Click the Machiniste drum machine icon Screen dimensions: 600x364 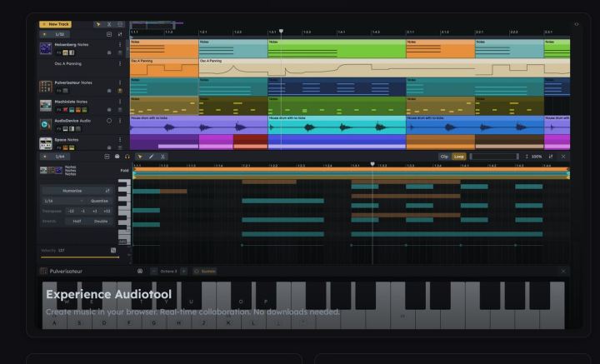(x=47, y=105)
